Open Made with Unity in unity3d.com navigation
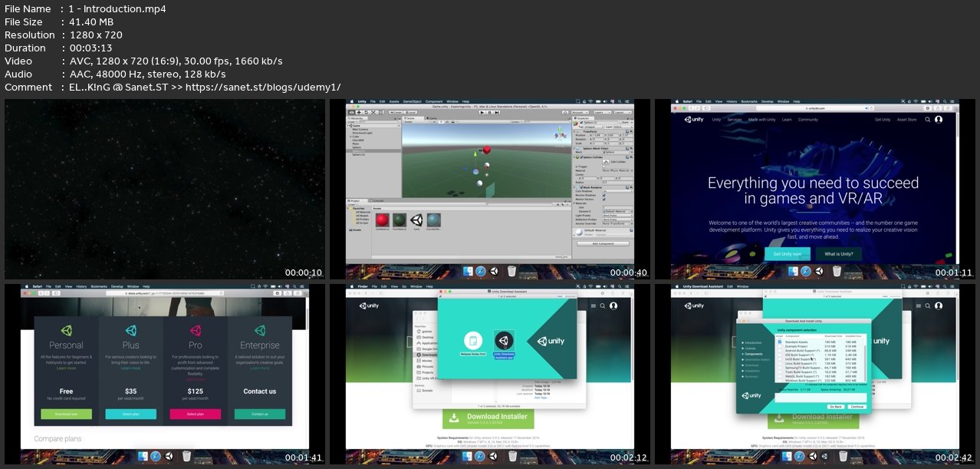The image size is (980, 469). [761, 120]
